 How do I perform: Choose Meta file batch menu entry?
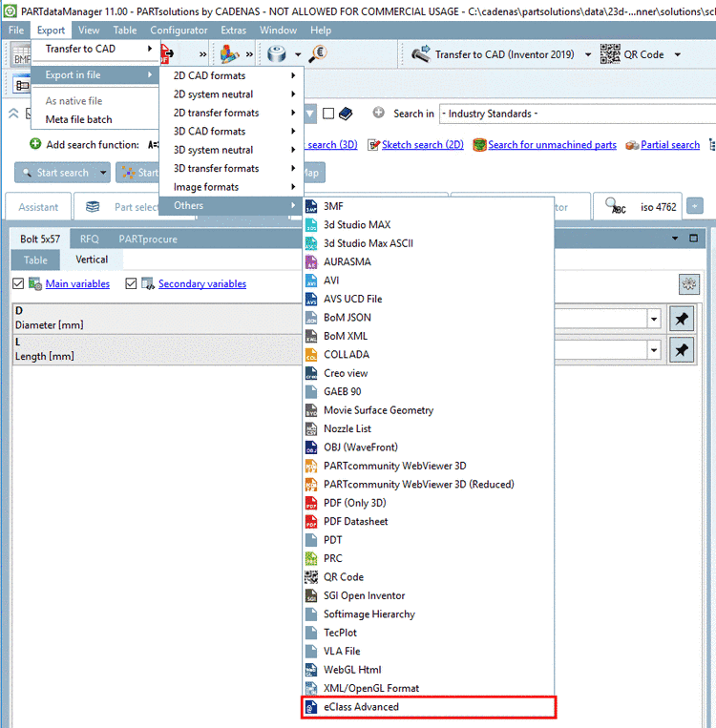[95, 119]
